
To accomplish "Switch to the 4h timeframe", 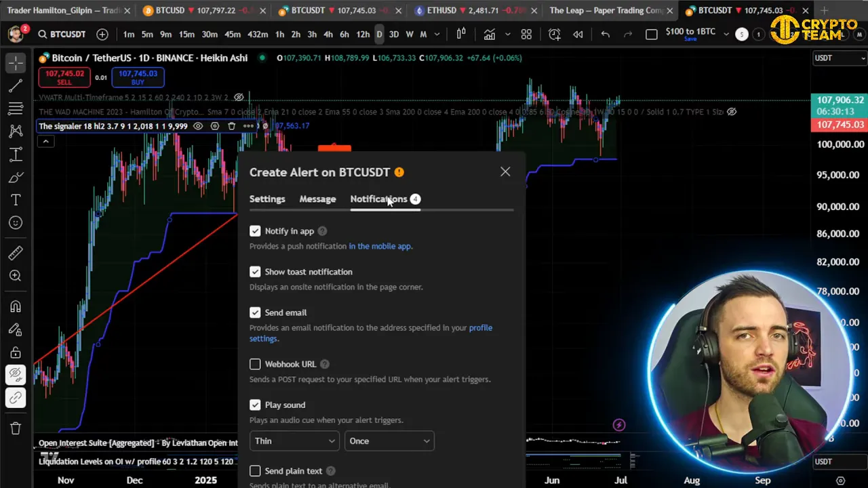I will coord(328,35).
